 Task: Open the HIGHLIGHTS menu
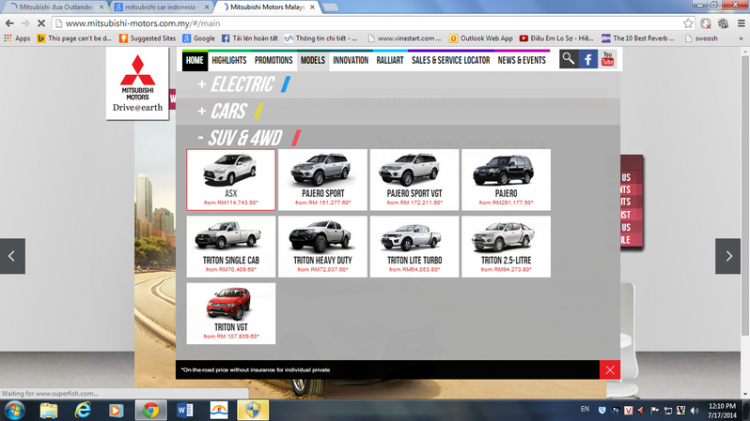(229, 60)
